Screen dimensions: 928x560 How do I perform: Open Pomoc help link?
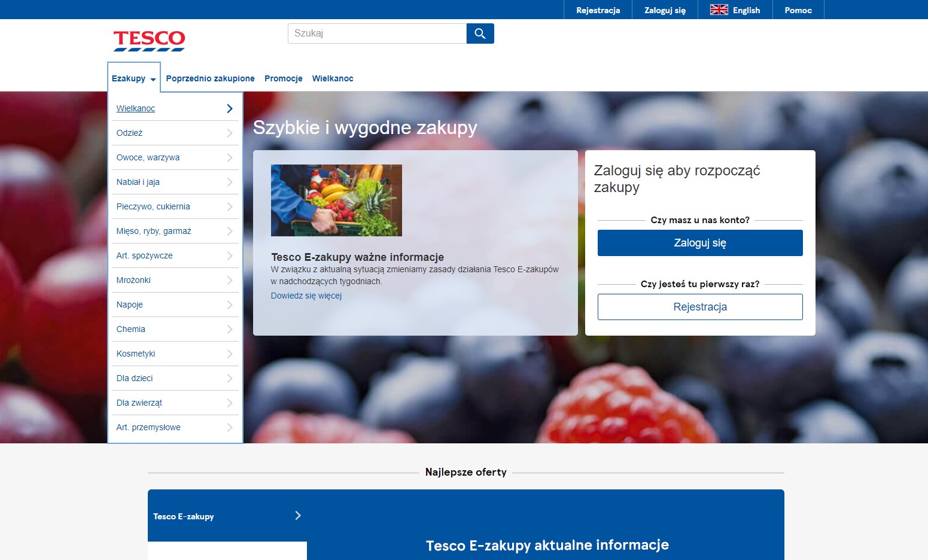coord(798,10)
